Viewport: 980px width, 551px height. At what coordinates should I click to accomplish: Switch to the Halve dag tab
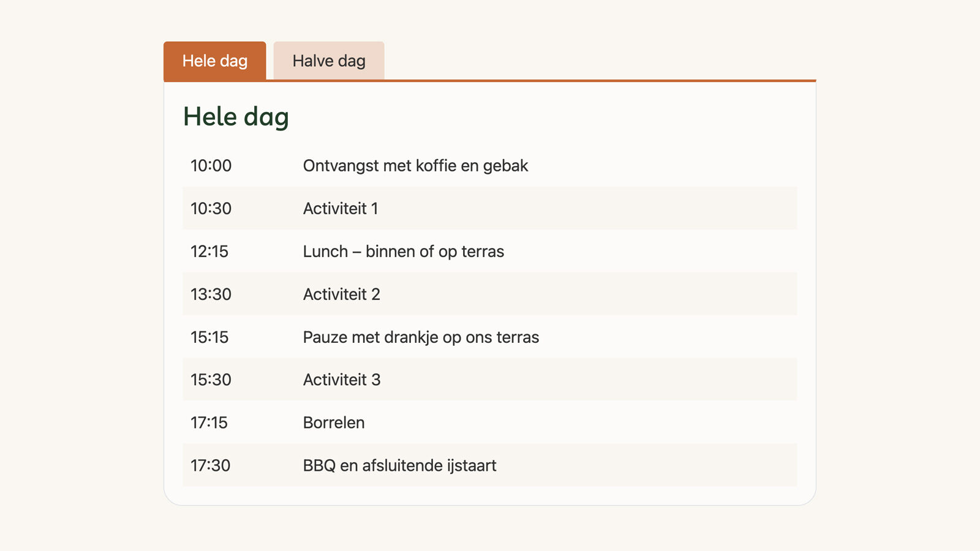coord(329,61)
